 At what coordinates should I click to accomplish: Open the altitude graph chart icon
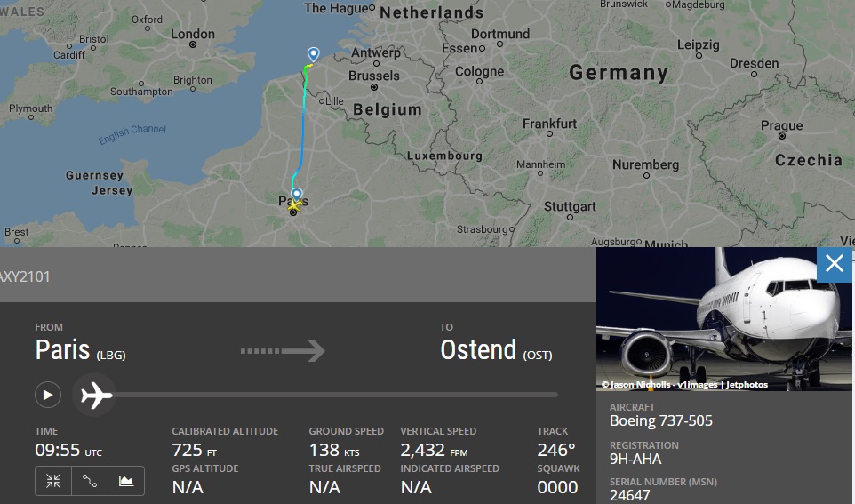coord(126,481)
